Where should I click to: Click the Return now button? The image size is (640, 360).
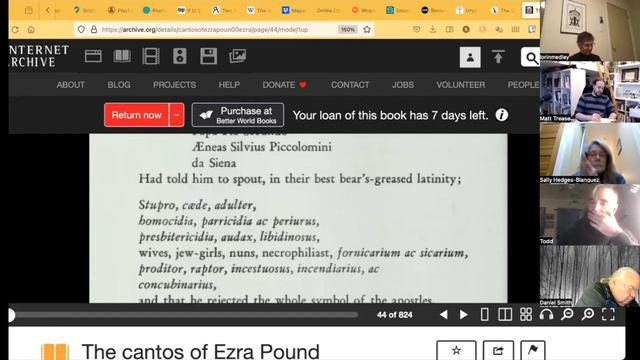(136, 115)
